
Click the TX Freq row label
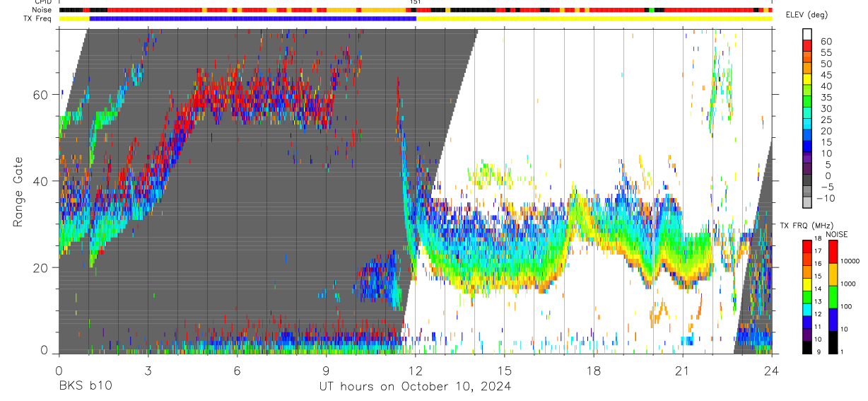tap(37, 18)
